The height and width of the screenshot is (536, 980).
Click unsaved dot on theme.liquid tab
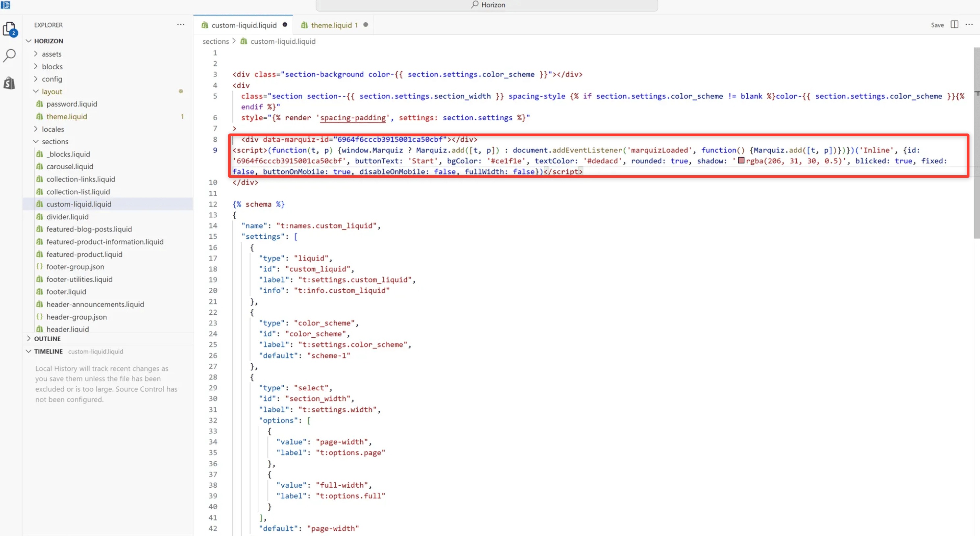[366, 25]
